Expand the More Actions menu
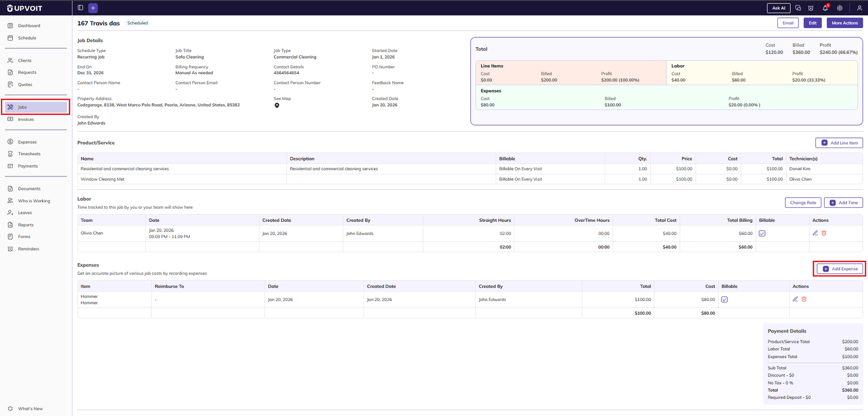 tap(844, 23)
